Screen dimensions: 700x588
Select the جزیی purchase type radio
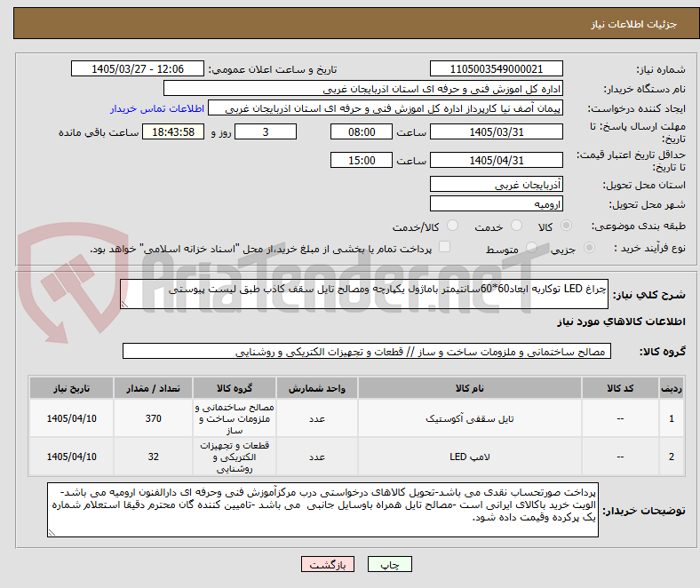pos(589,247)
